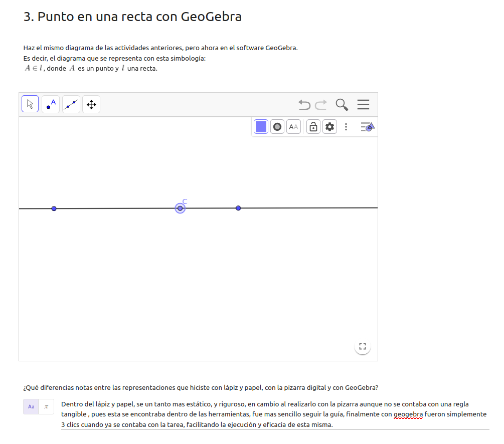Screen dimensions: 504x444
Task: Open the three-dot more options menu
Action: tap(346, 127)
